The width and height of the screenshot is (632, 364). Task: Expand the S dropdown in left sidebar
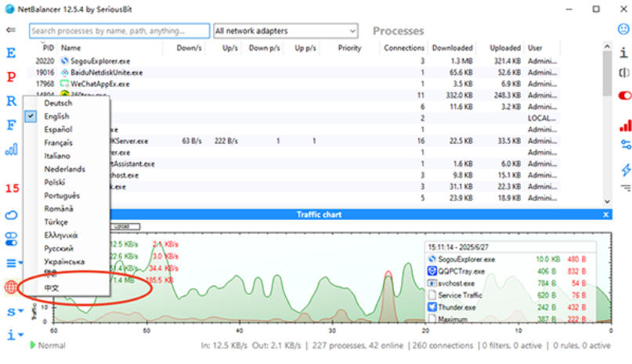(x=13, y=312)
